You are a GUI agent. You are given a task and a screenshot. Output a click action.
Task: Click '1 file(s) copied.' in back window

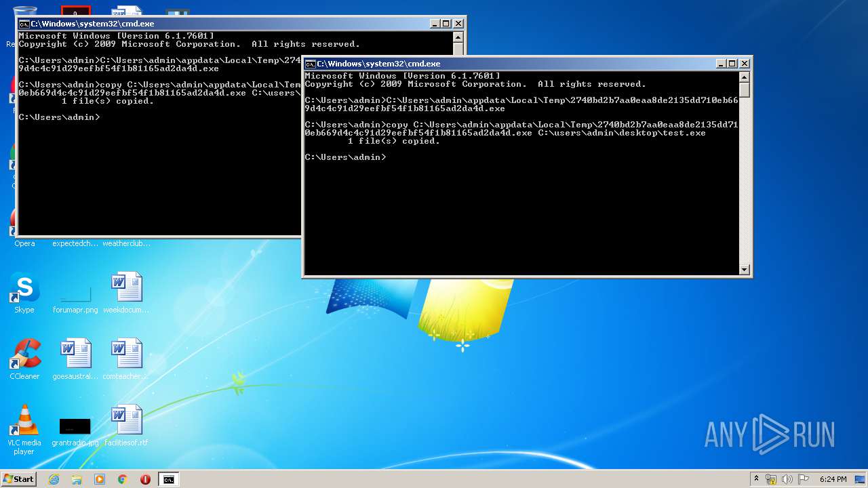tap(107, 101)
